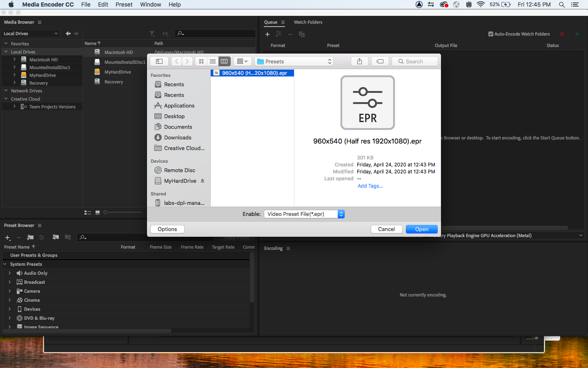
Task: Click Preset Browser horizontal scrollbar
Action: (x=87, y=331)
